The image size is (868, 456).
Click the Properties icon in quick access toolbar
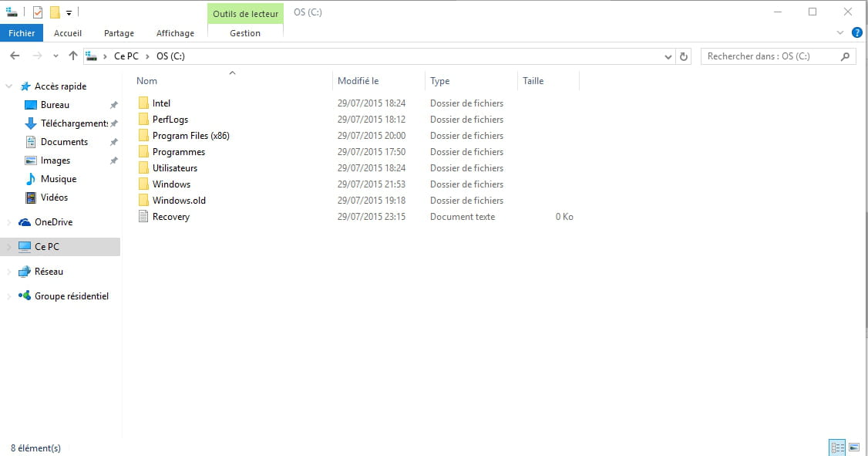coord(38,12)
